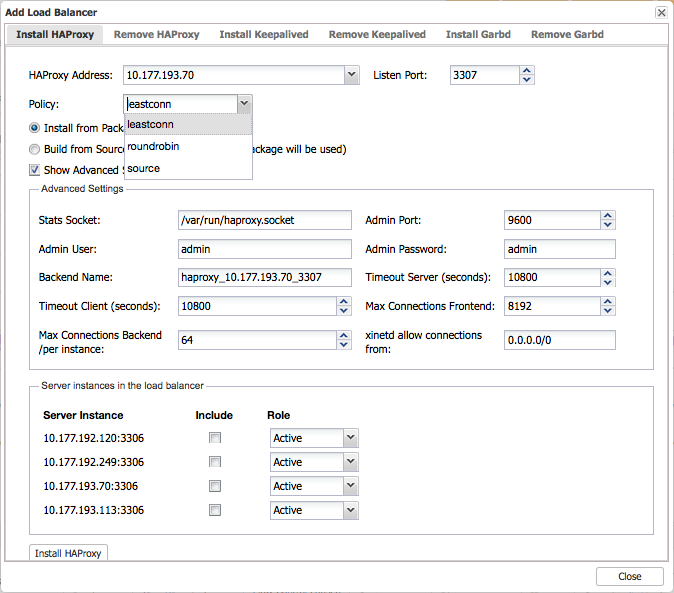The height and width of the screenshot is (593, 674).
Task: Click the Timeout Server value field
Action: coord(552,277)
